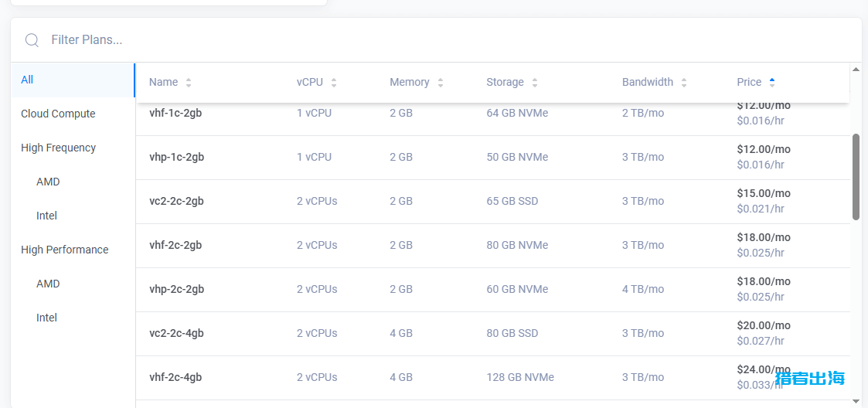
Task: Sort by Bandwidth arrows icon
Action: [684, 83]
